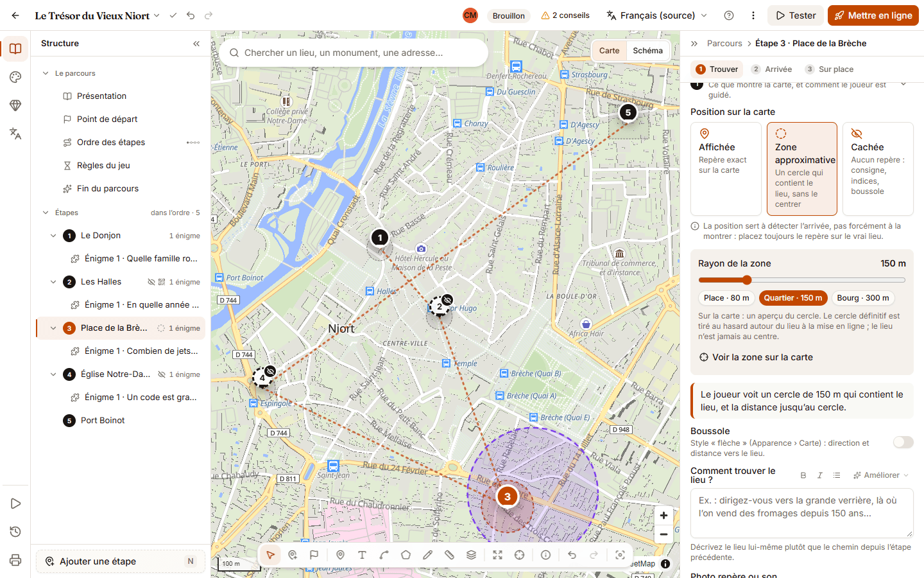Screen dimensions: 924x578
Task: Open the Améliorer dropdown
Action: point(881,475)
